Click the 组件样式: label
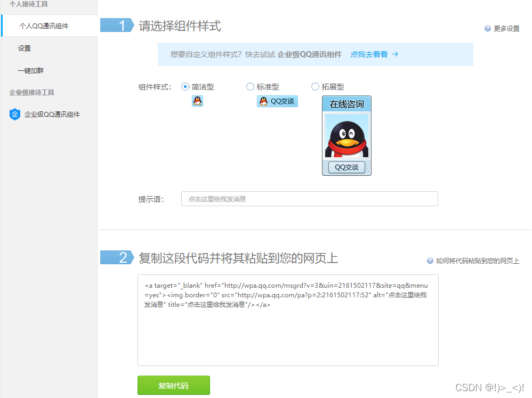The image size is (532, 398). 155,87
